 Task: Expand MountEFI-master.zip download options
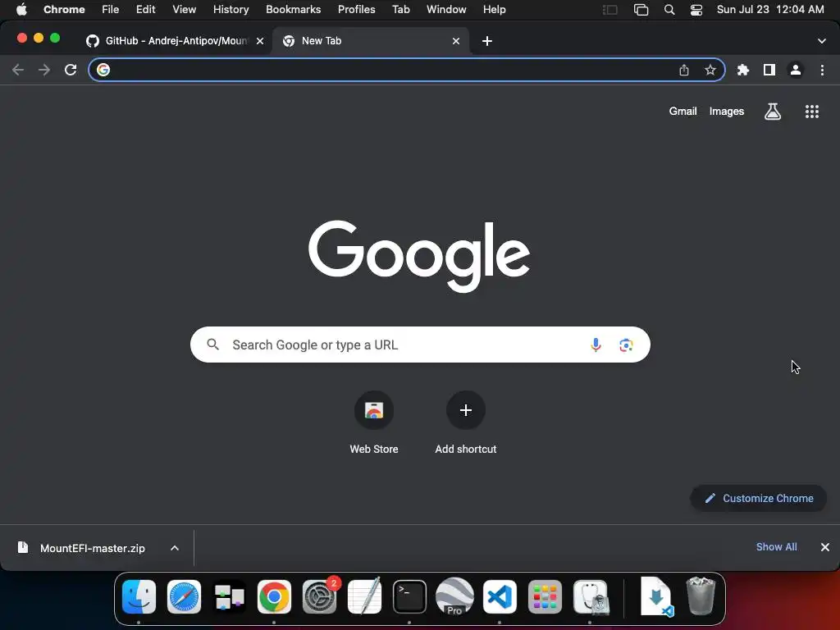[175, 548]
